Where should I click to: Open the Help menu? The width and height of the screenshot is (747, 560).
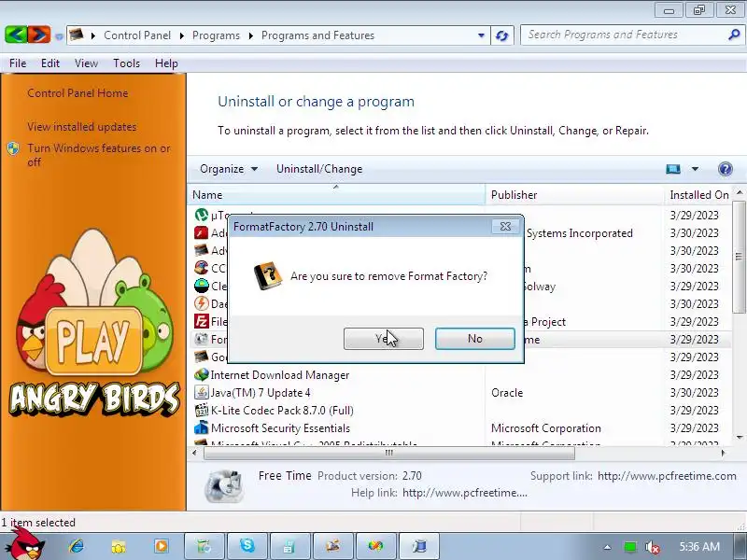(x=166, y=63)
